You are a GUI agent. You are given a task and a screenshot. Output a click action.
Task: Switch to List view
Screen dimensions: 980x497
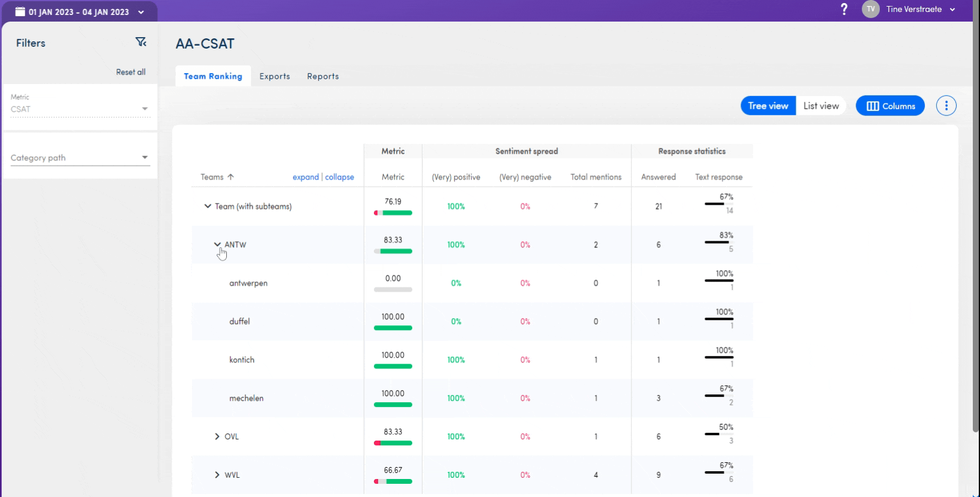[821, 106]
